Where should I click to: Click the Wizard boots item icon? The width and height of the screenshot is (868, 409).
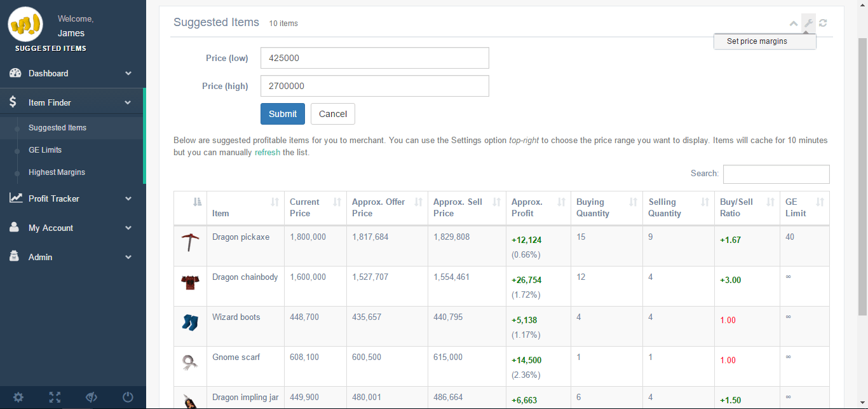click(x=190, y=322)
